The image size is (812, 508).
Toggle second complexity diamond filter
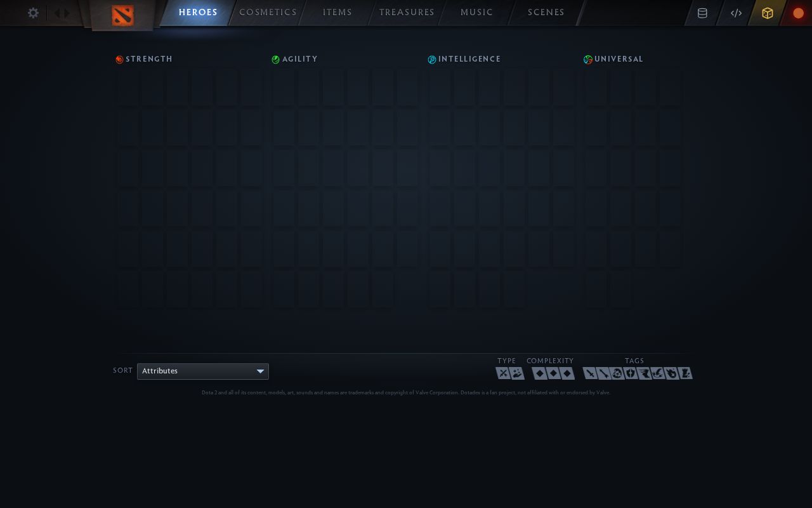click(554, 373)
